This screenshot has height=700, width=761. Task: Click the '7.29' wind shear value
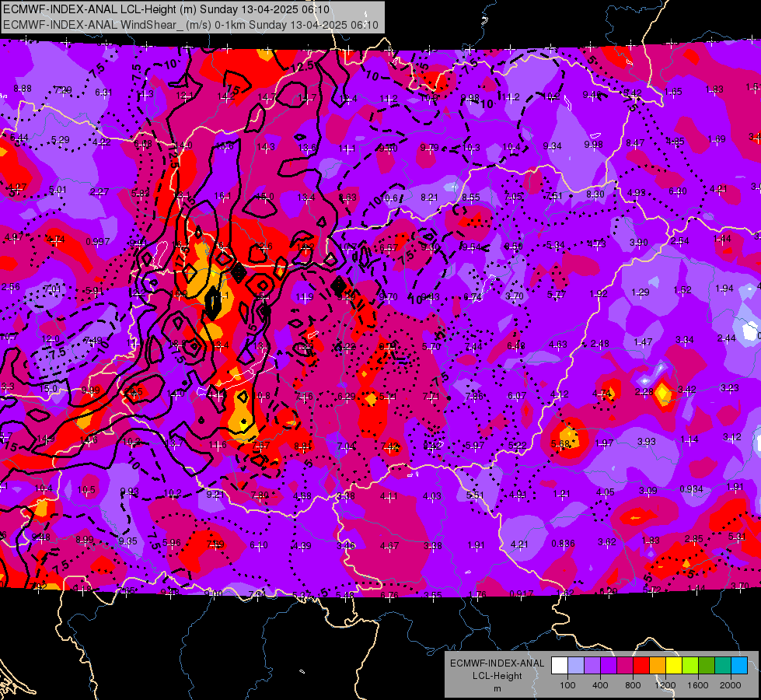(63, 90)
